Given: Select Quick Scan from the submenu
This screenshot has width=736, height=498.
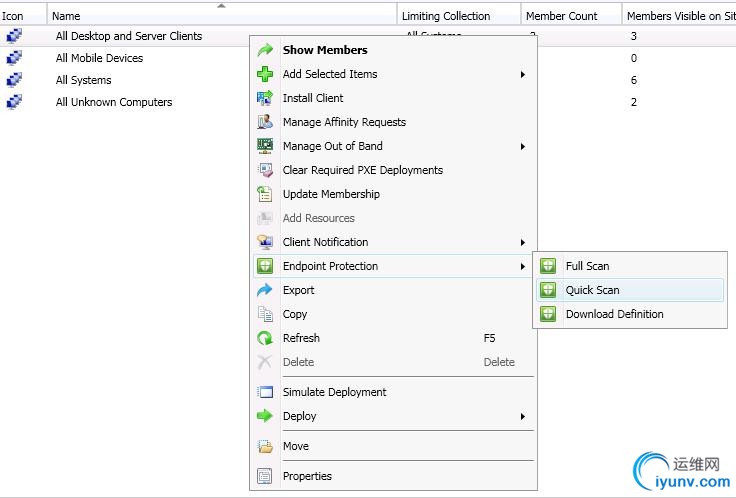Looking at the screenshot, I should click(x=592, y=290).
